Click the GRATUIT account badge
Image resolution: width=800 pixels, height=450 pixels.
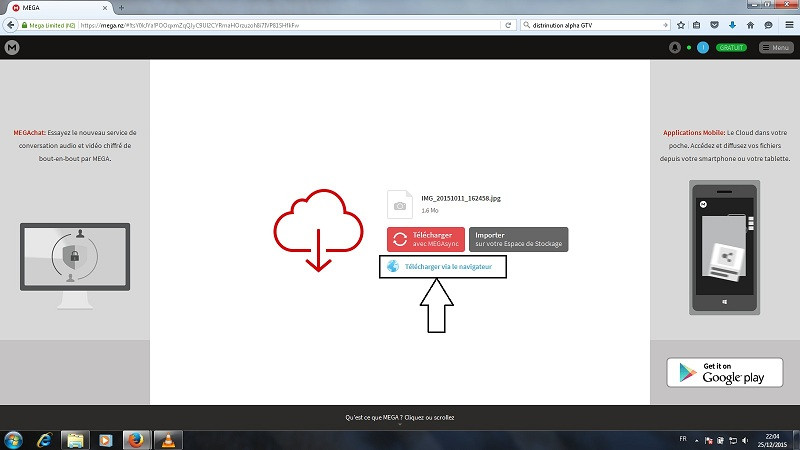732,47
